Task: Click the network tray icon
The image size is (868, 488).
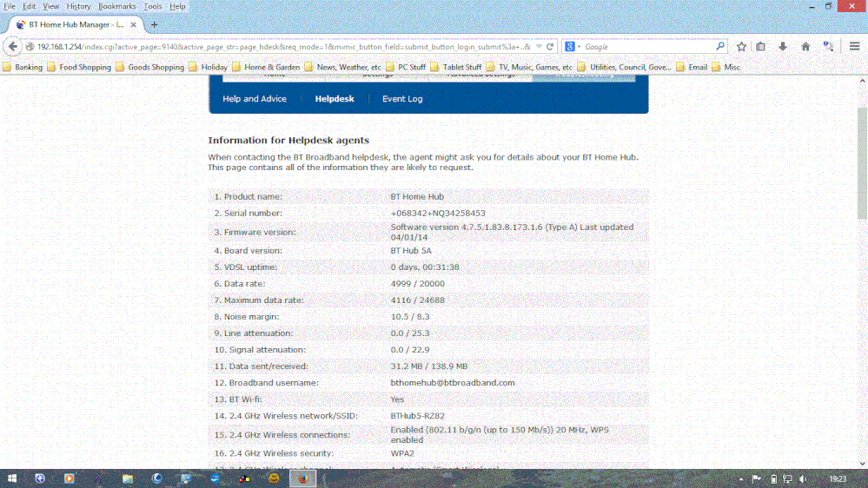Action: pyautogui.click(x=788, y=479)
